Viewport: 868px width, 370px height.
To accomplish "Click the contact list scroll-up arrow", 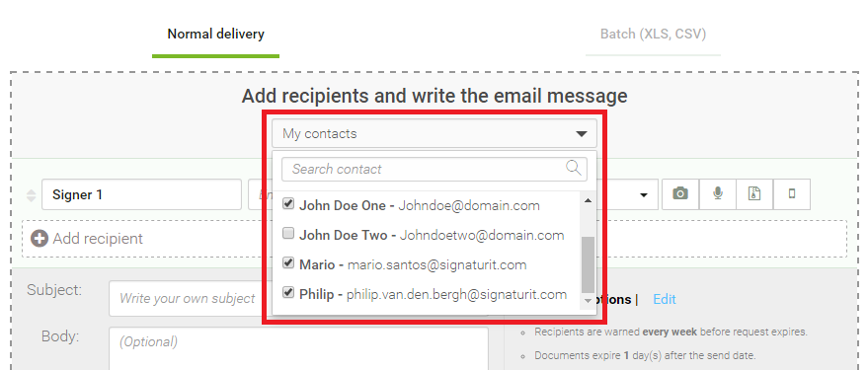I will coord(588,200).
